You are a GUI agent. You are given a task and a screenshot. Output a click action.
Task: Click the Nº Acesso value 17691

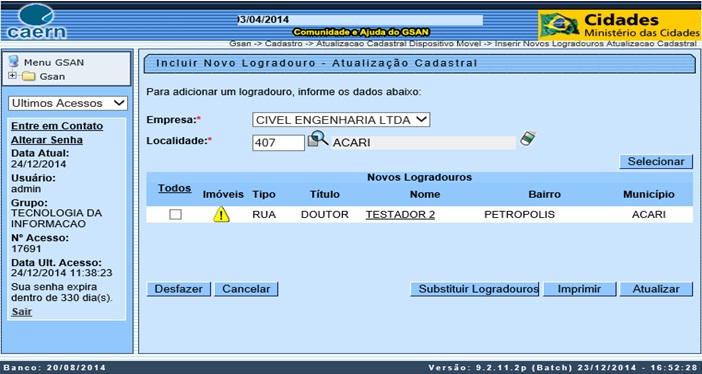coord(26,249)
